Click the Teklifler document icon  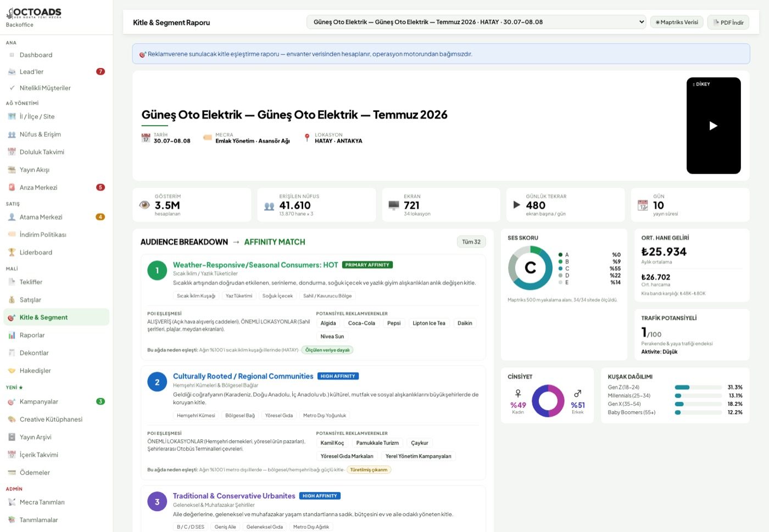[x=12, y=282]
